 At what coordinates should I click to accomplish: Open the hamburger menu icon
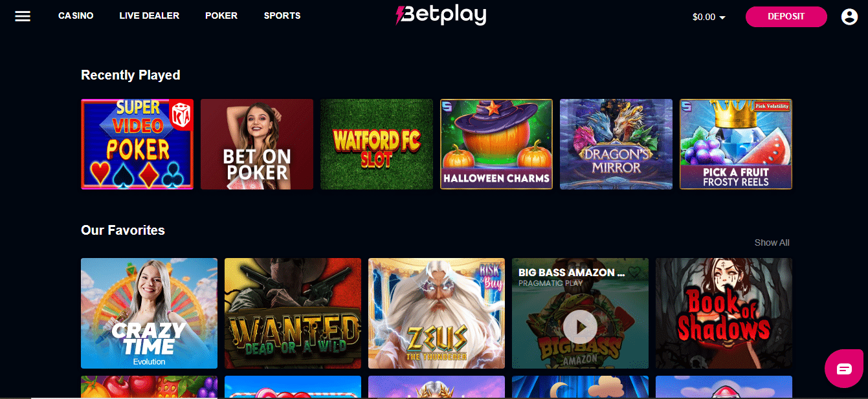23,16
